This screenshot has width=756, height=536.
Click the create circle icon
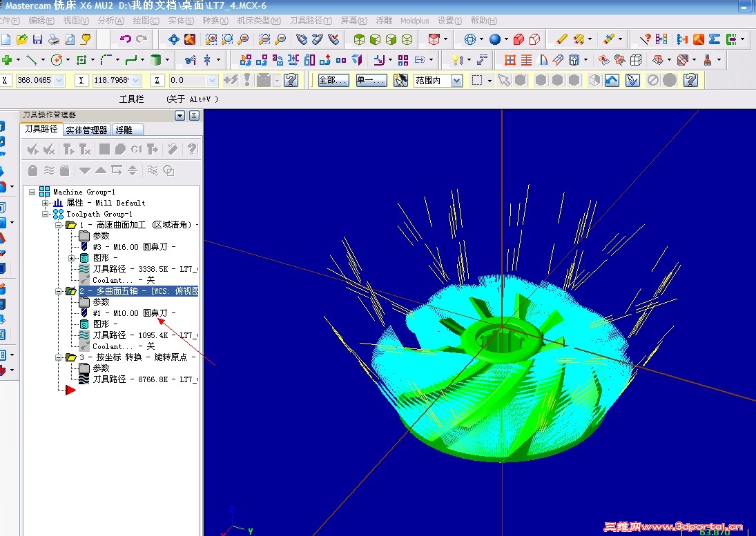[x=57, y=60]
